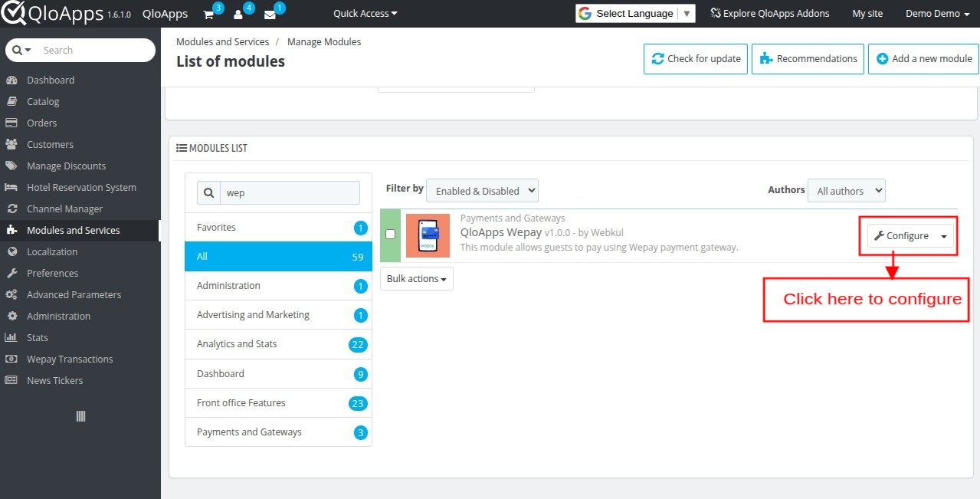The image size is (980, 499).
Task: Click the Hotel Reservation System bed icon
Action: [11, 187]
